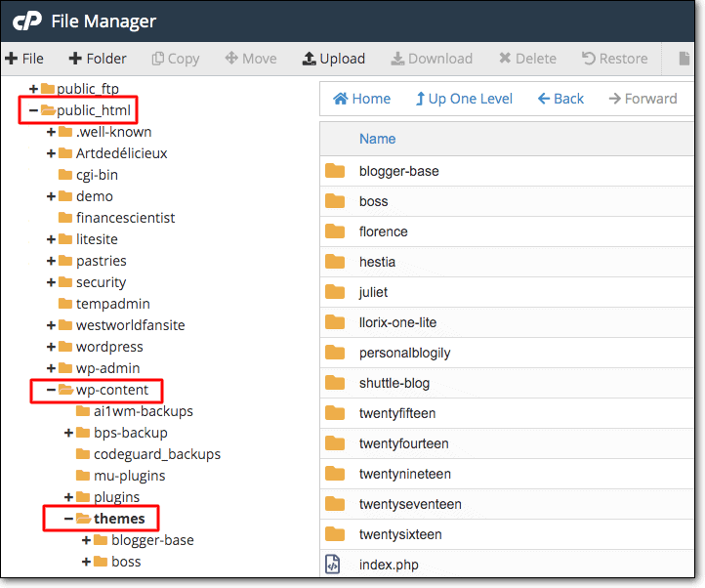Viewport: 705px width, 588px height.
Task: Expand blogger-base in the tree
Action: 86,540
